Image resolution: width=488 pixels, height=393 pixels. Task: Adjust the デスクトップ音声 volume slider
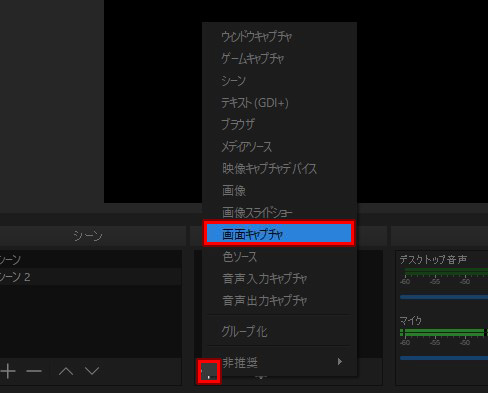point(444,297)
